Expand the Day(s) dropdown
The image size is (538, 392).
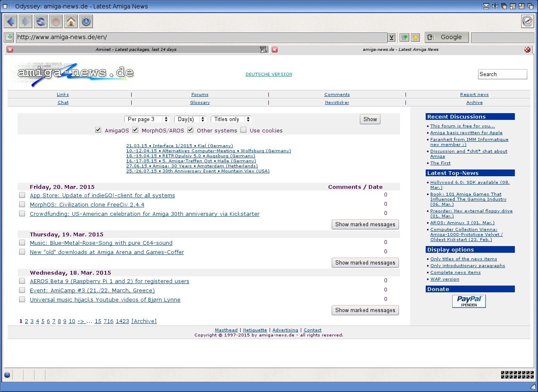(x=191, y=119)
